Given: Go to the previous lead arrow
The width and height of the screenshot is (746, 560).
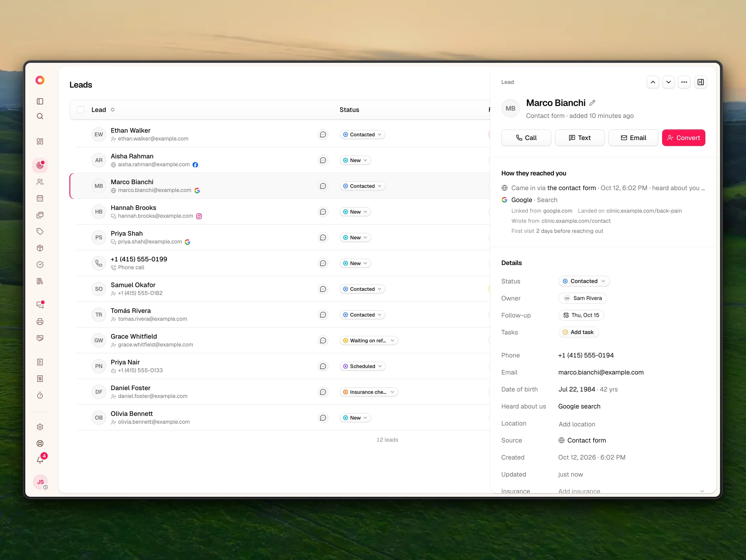Looking at the screenshot, I should tap(652, 82).
